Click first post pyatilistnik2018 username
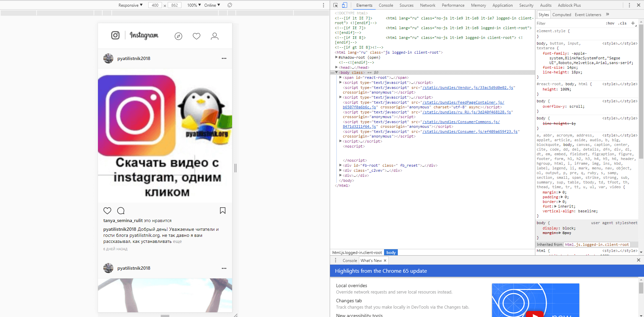 coord(134,58)
